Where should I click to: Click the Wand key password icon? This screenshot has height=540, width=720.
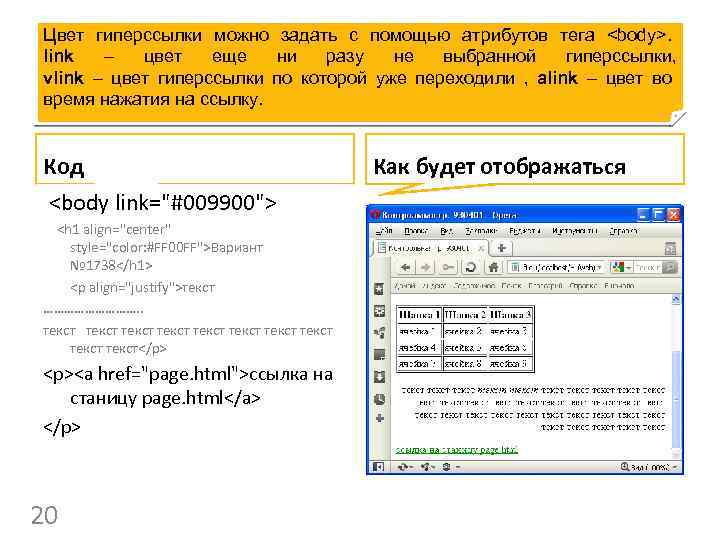[448, 267]
